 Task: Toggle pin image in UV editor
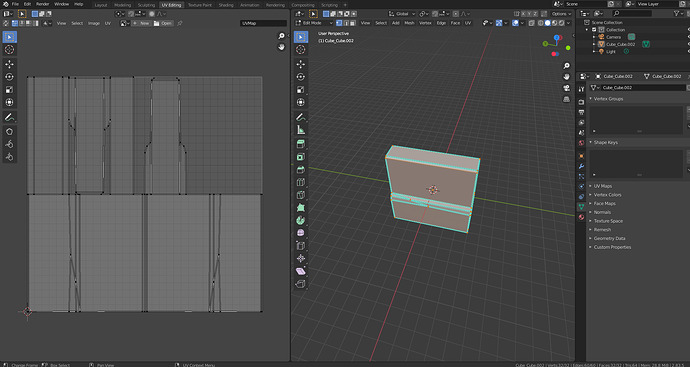tap(180, 23)
